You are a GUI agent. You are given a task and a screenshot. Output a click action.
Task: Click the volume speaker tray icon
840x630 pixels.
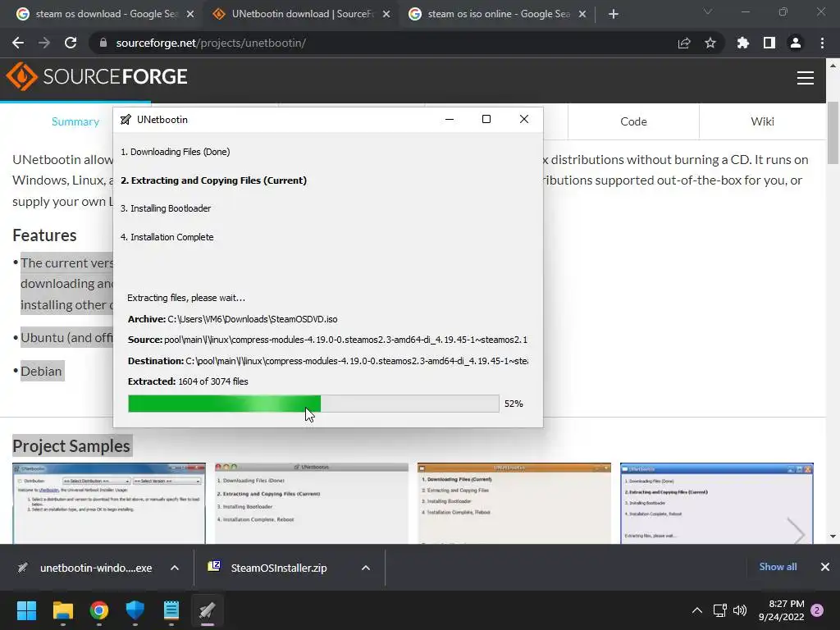click(740, 610)
